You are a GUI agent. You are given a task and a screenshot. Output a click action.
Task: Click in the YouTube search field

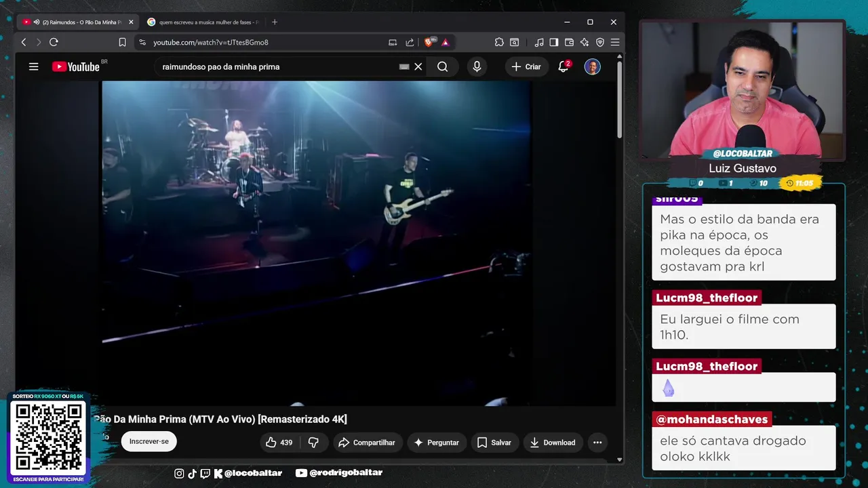coord(278,66)
